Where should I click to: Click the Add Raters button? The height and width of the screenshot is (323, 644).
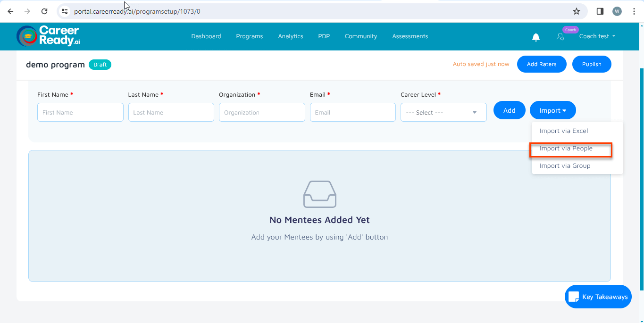pyautogui.click(x=541, y=64)
